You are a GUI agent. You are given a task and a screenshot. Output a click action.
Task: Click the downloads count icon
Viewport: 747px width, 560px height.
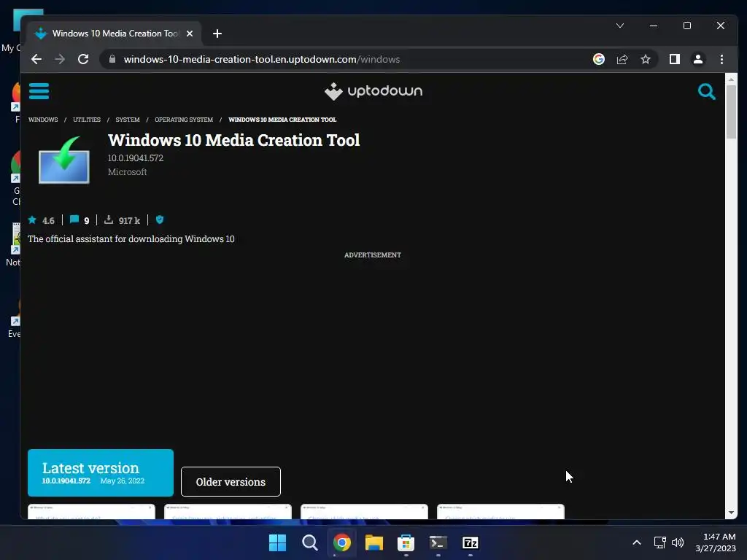click(109, 219)
